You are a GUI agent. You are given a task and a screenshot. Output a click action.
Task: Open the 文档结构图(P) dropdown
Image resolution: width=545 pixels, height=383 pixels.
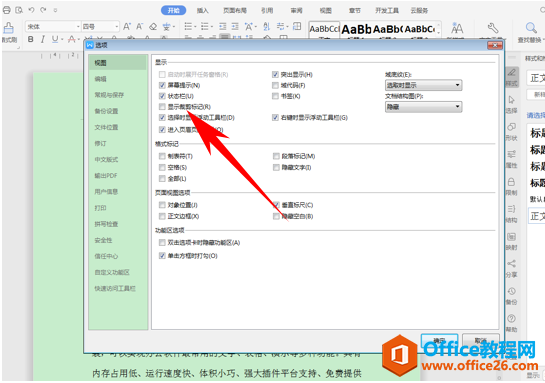[x=423, y=107]
